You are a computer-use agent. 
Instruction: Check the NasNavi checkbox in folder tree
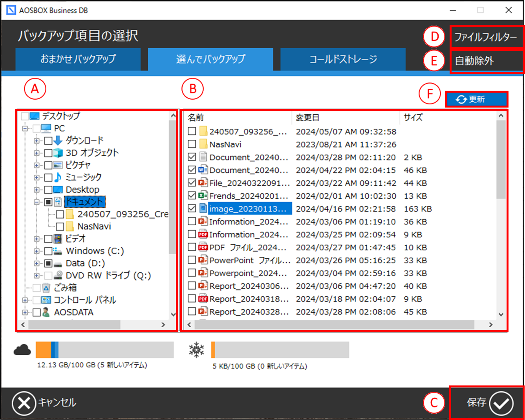[x=60, y=226]
